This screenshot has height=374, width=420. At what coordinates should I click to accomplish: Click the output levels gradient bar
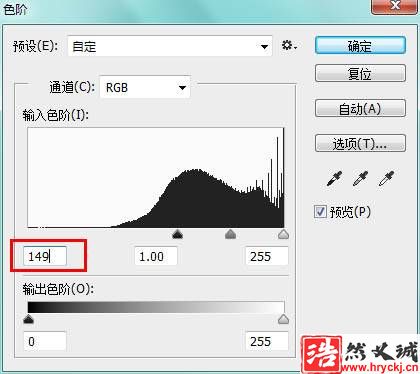[x=156, y=307]
